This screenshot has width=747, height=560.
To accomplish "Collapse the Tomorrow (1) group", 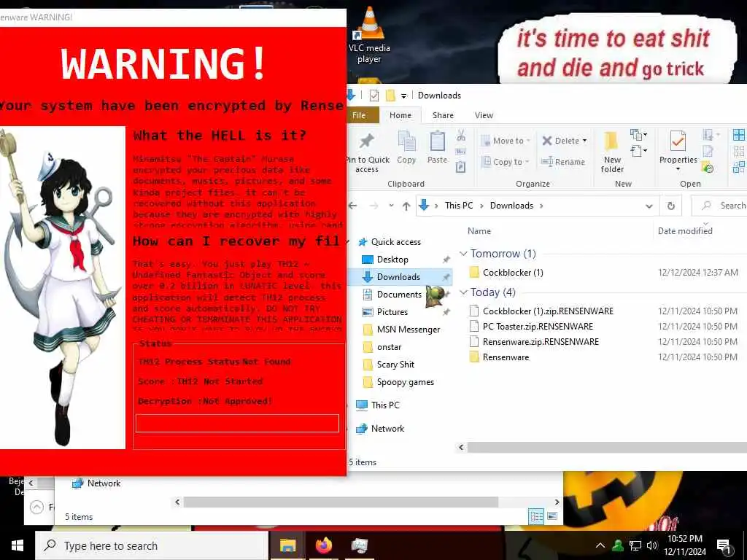I will pos(463,253).
